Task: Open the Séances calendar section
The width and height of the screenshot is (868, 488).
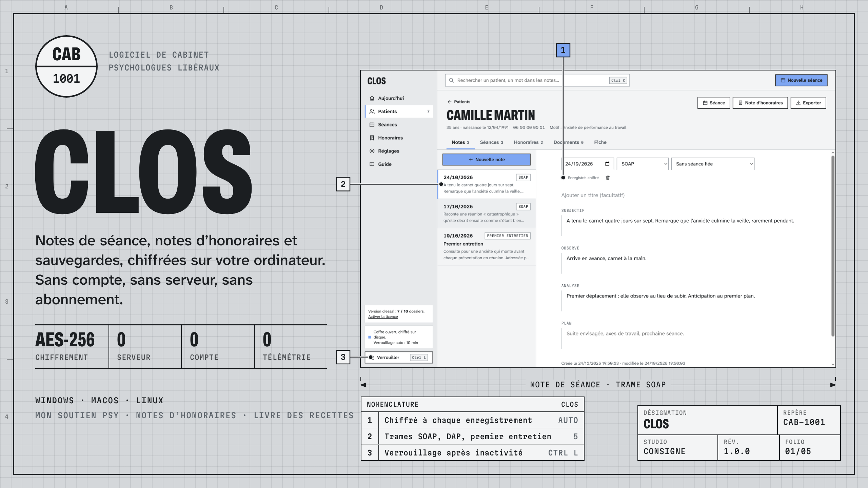Action: point(399,125)
